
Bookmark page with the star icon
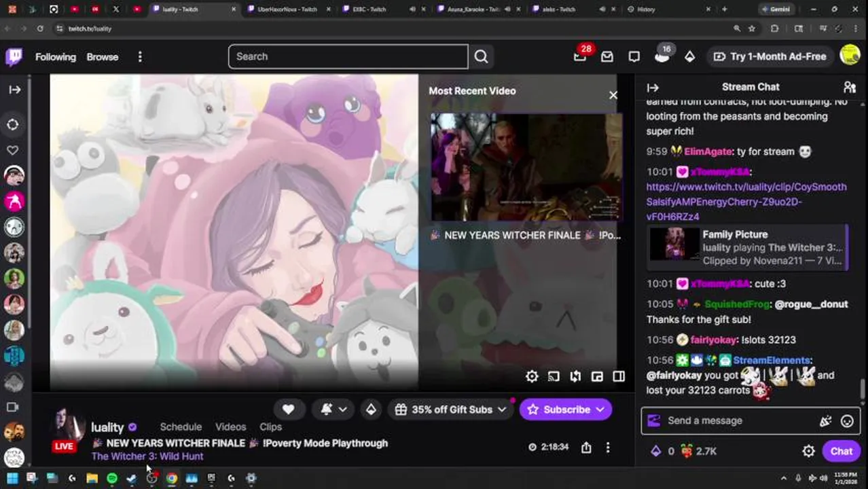tap(752, 29)
